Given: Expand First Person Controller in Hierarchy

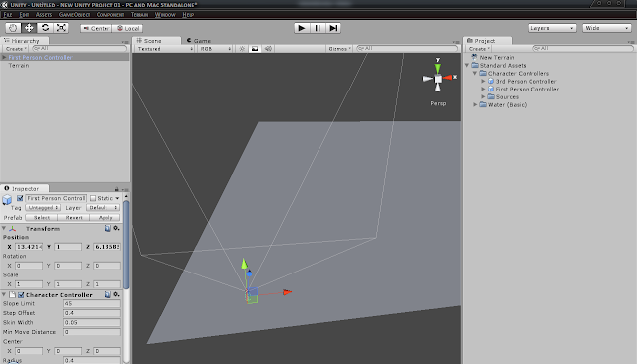Looking at the screenshot, I should 4,58.
